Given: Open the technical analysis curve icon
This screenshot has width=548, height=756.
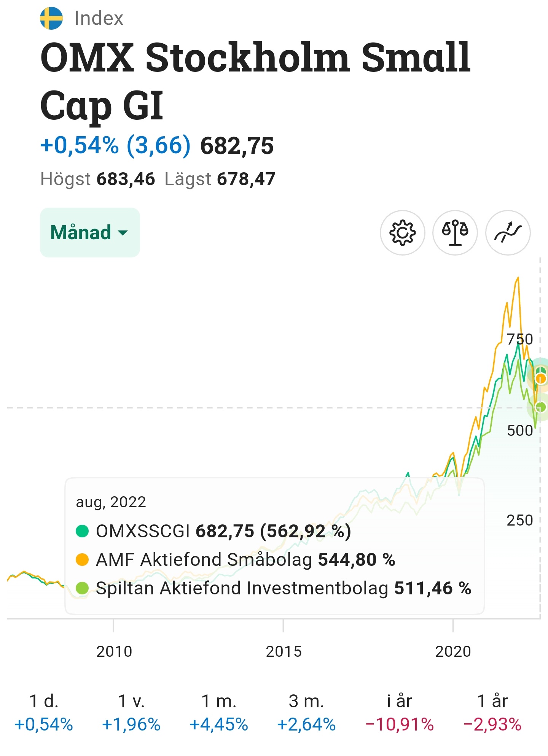Looking at the screenshot, I should click(x=508, y=232).
